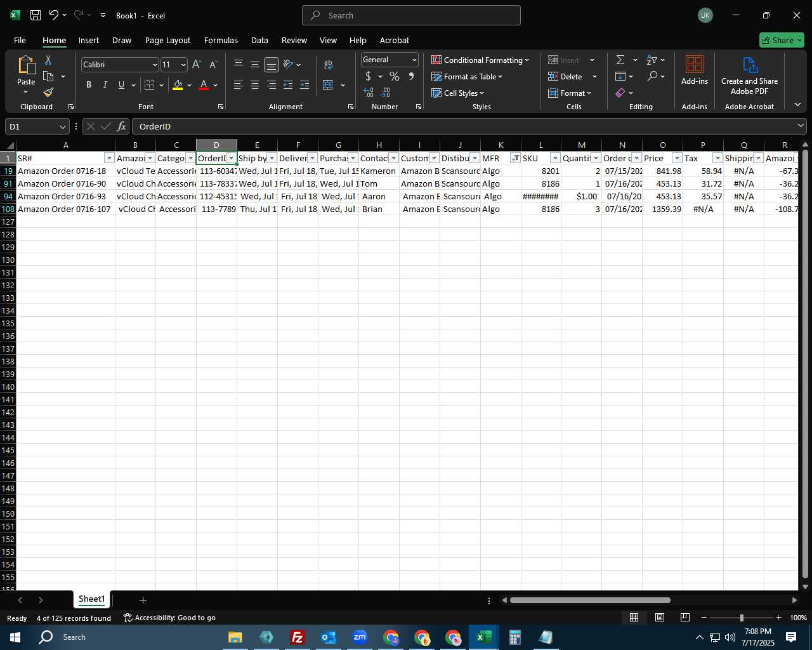Click the Search box in title bar
812x650 pixels.
point(411,15)
